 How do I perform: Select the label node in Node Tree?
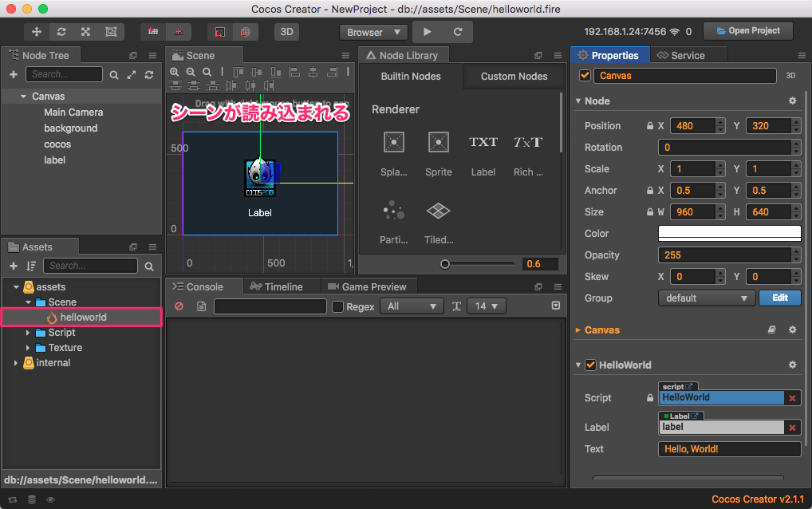[x=54, y=160]
